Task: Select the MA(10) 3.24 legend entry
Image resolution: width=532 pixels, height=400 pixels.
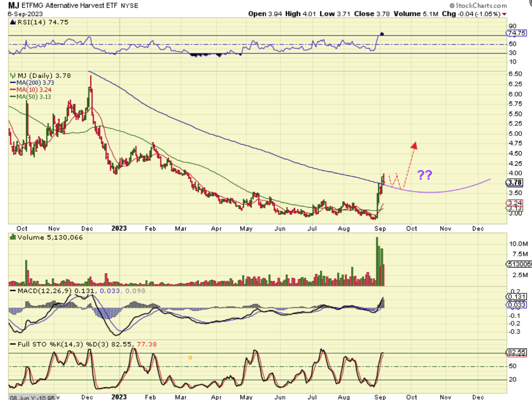Action: pos(30,90)
